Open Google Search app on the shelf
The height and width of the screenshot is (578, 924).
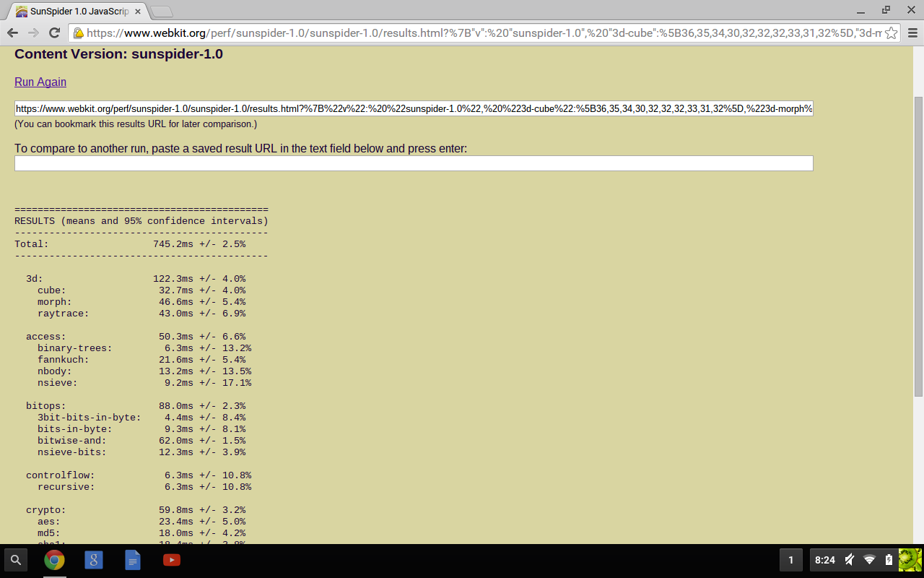94,560
